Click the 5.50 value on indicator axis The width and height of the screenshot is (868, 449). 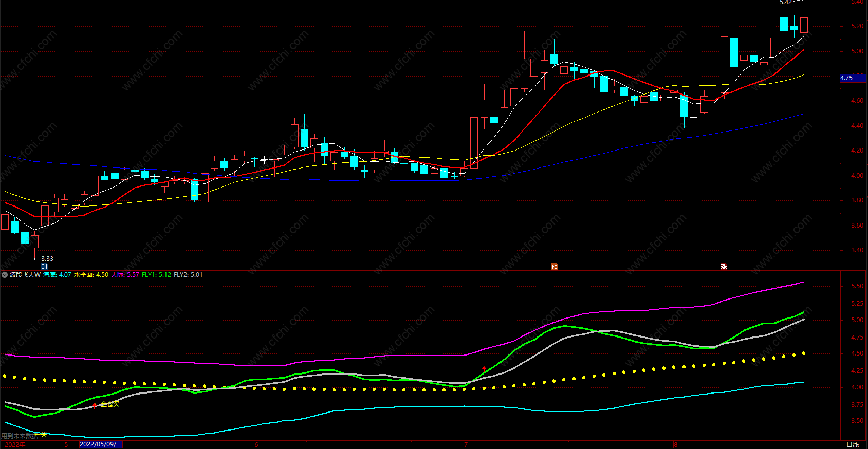(857, 287)
